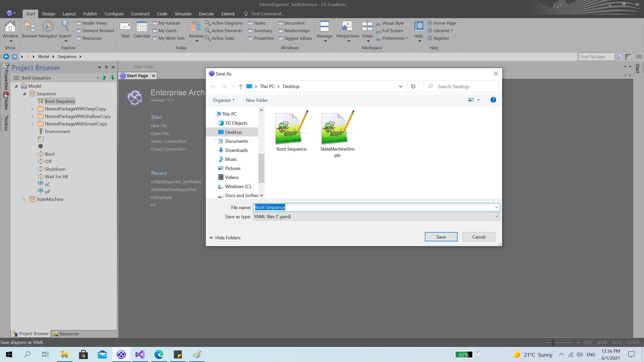Select the Boot Sequence file thumbnail

(291, 131)
